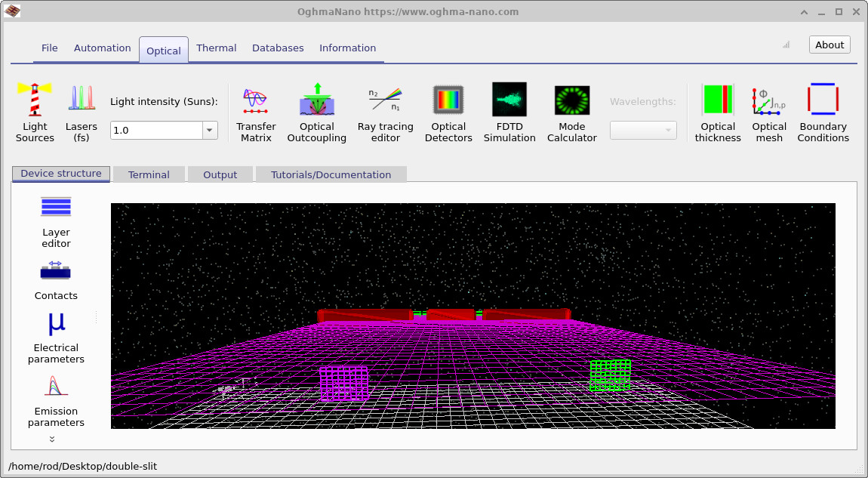The width and height of the screenshot is (868, 478).
Task: Switch to the Thermal ribbon tab
Action: [x=216, y=48]
